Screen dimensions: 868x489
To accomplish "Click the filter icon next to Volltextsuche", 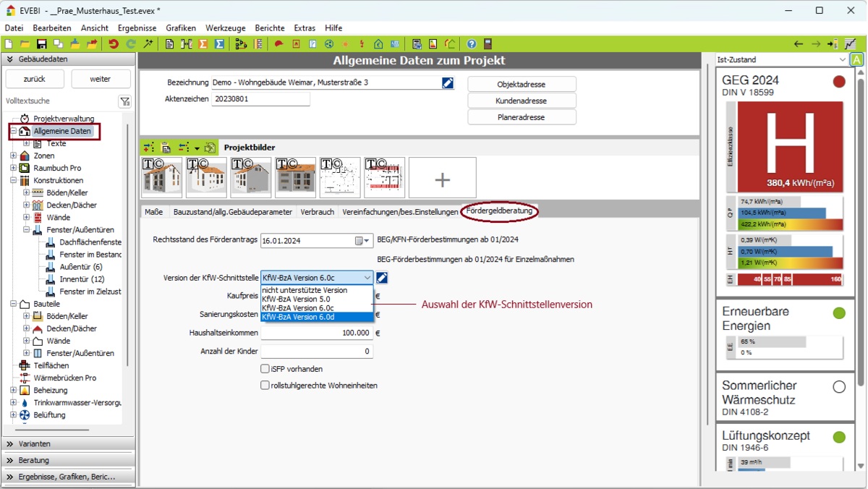I will pyautogui.click(x=124, y=101).
